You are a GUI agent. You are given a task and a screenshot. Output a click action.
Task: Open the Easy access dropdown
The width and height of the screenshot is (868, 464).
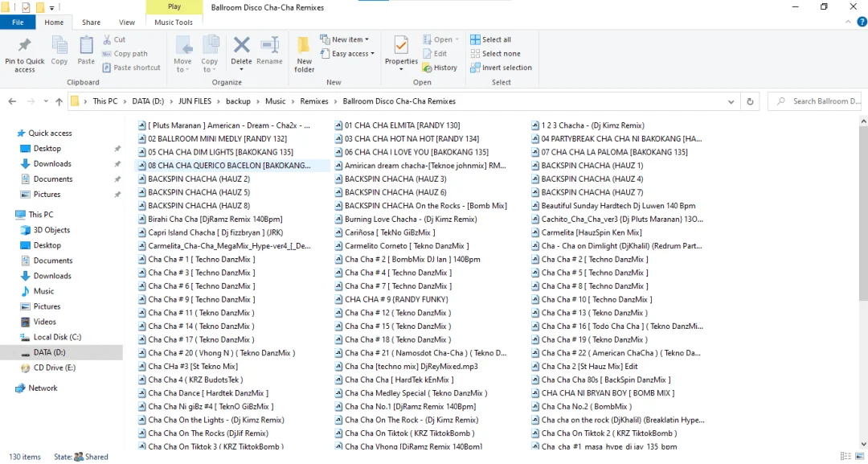(x=347, y=54)
